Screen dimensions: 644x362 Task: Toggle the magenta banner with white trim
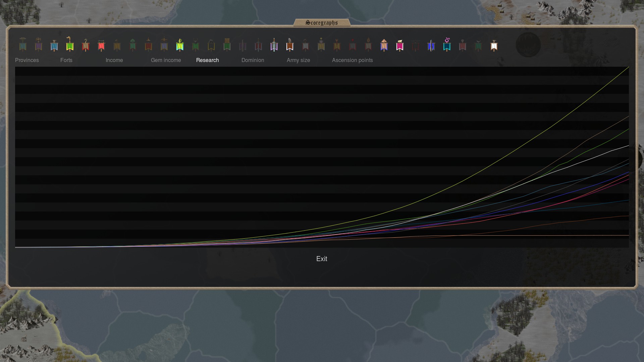pyautogui.click(x=400, y=45)
